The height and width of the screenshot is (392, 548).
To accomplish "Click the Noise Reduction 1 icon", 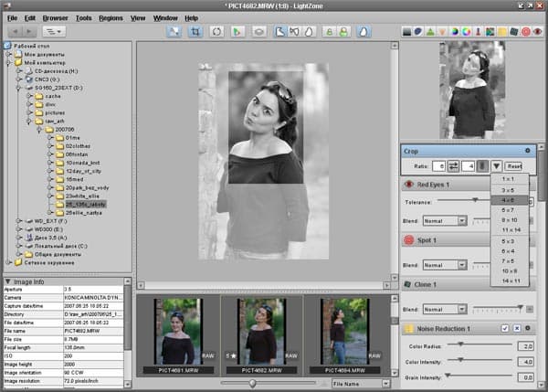I will point(409,328).
